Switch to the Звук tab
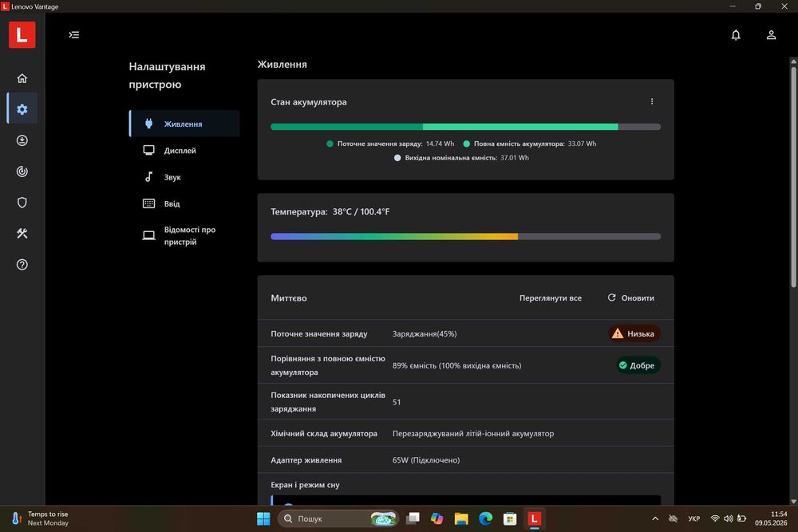 point(184,177)
